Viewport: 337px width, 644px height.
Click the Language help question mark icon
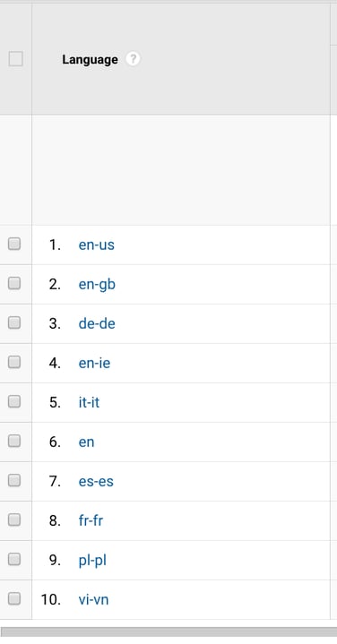click(x=133, y=59)
